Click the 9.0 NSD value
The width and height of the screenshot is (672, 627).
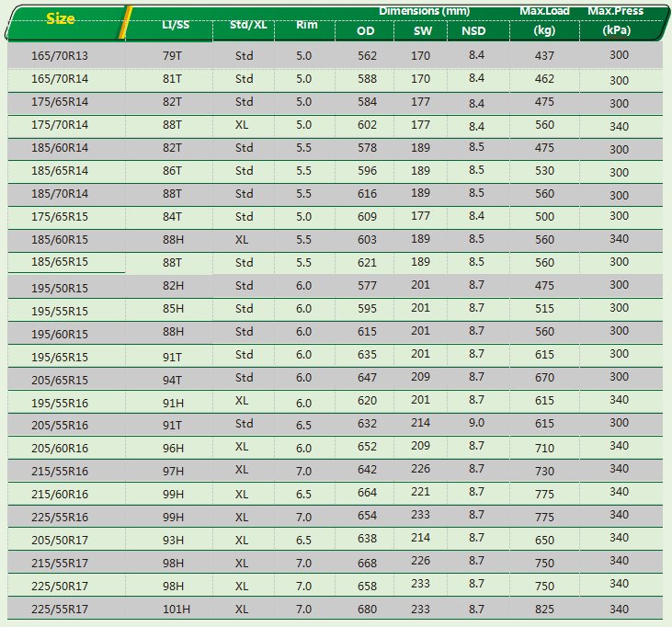point(476,423)
